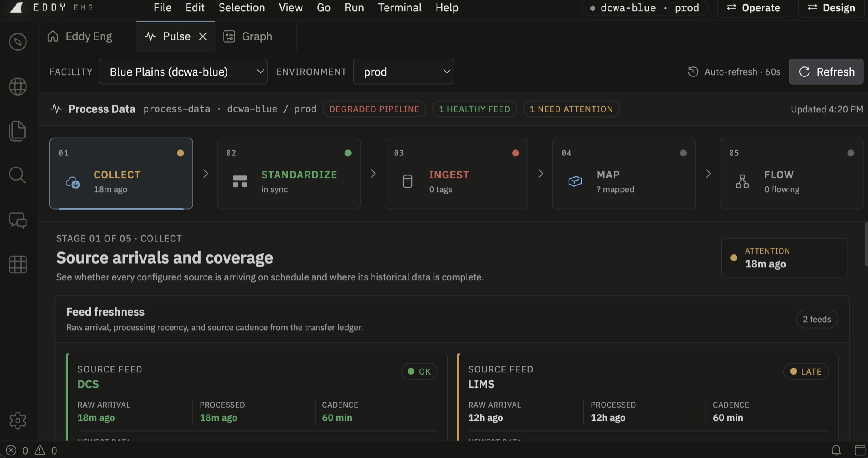The width and height of the screenshot is (868, 458).
Task: Select the 03 Ingest stage card
Action: [x=456, y=174]
